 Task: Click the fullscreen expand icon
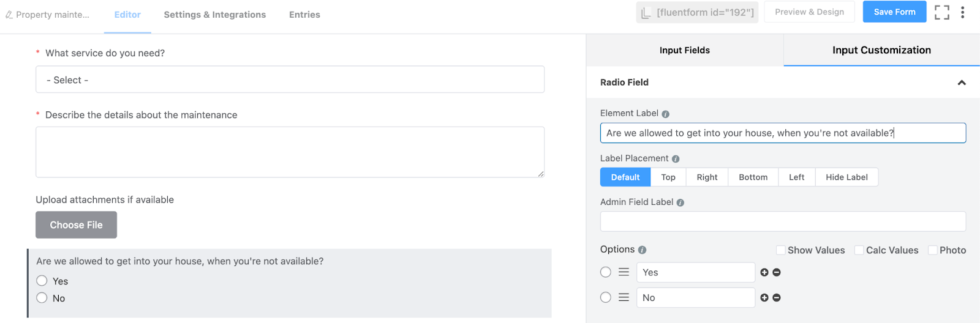pos(941,12)
